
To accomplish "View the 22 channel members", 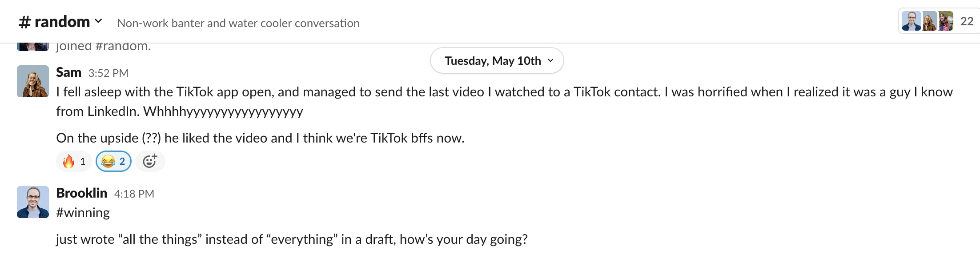I will click(x=967, y=21).
